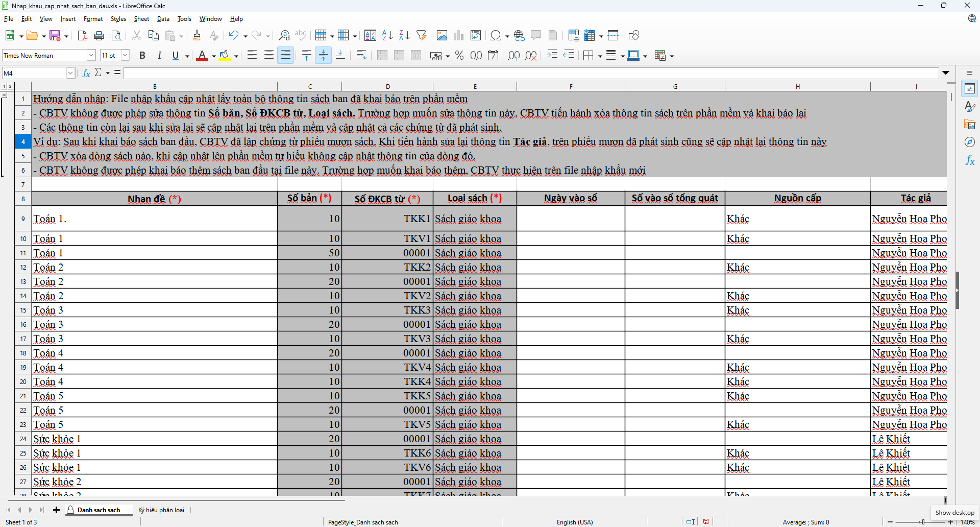The width and height of the screenshot is (980, 527).
Task: Open the sidebar Styles panel
Action: tap(970, 107)
